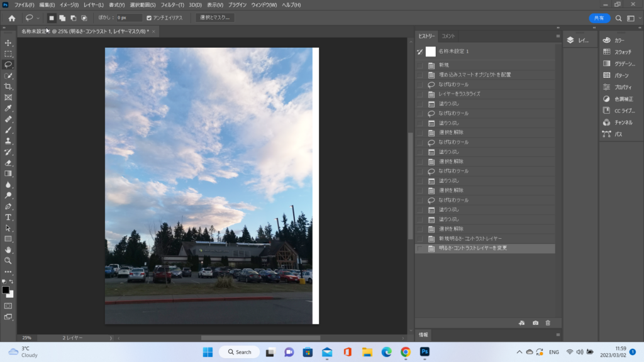This screenshot has height=362, width=644.
Task: Pick the Eyedropper tool
Action: 8,108
